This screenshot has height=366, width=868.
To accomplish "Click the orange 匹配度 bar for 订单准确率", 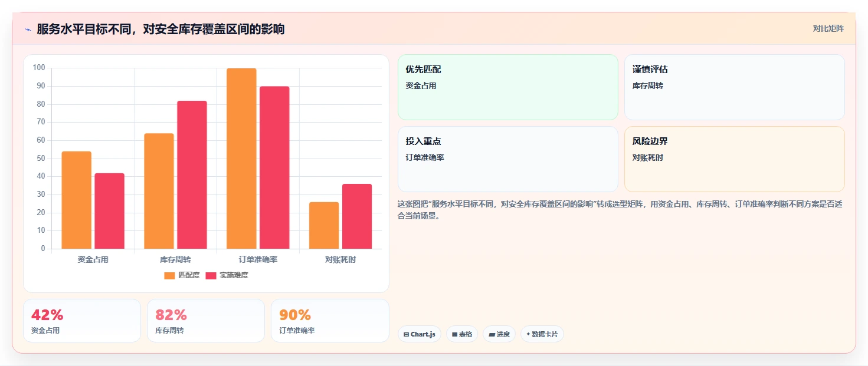I will point(242,159).
